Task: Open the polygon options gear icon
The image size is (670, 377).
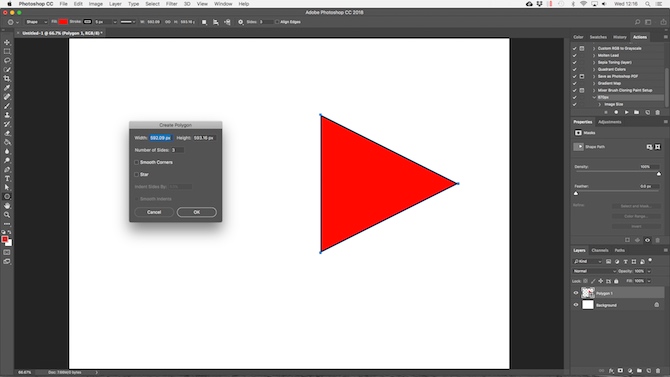Action: pyautogui.click(x=241, y=22)
